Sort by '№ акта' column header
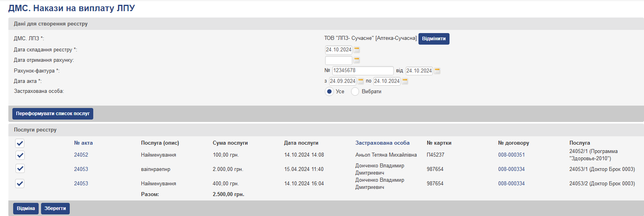 (83, 143)
